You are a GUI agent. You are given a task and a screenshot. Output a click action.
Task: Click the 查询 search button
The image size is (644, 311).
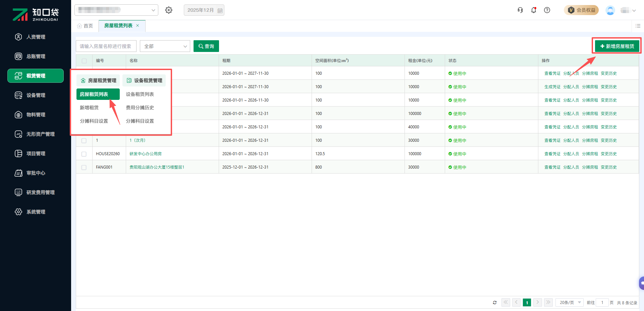206,46
